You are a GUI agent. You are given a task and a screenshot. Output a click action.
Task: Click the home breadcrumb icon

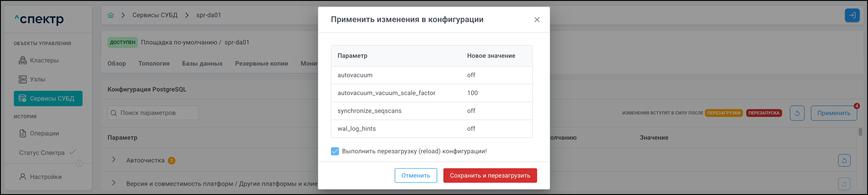click(x=111, y=15)
